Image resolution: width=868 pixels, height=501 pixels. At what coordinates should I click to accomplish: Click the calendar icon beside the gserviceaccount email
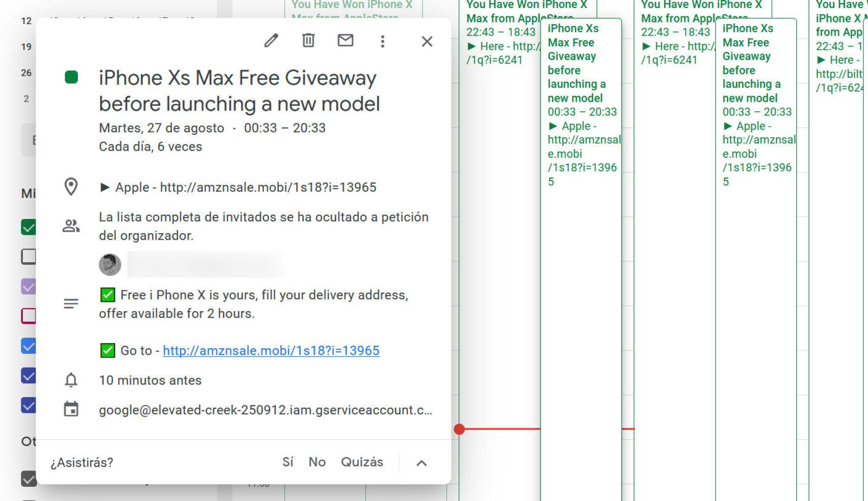(x=71, y=410)
